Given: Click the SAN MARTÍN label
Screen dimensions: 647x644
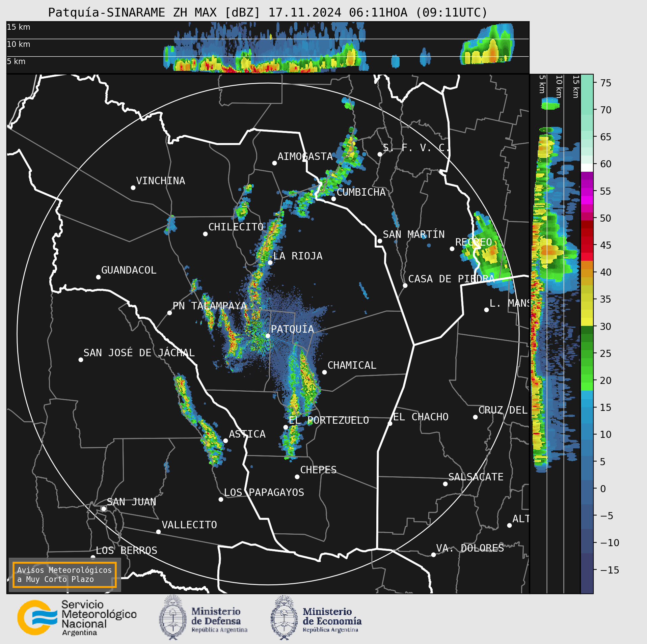Looking at the screenshot, I should pyautogui.click(x=414, y=234).
